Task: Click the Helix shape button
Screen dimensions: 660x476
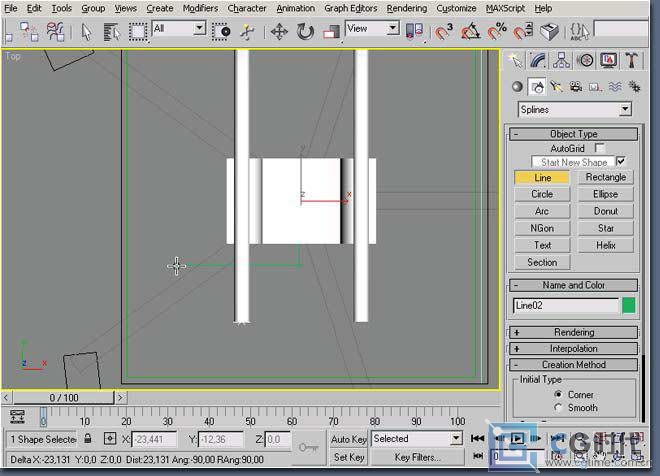Action: [x=606, y=245]
